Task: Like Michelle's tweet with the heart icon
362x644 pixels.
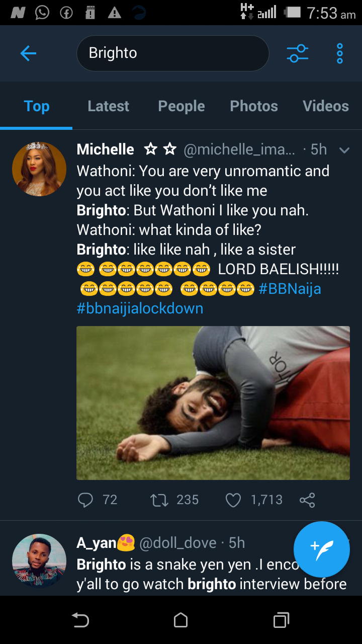Action: (x=233, y=500)
